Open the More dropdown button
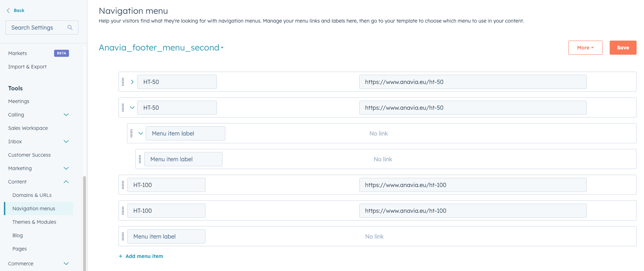 585,47
